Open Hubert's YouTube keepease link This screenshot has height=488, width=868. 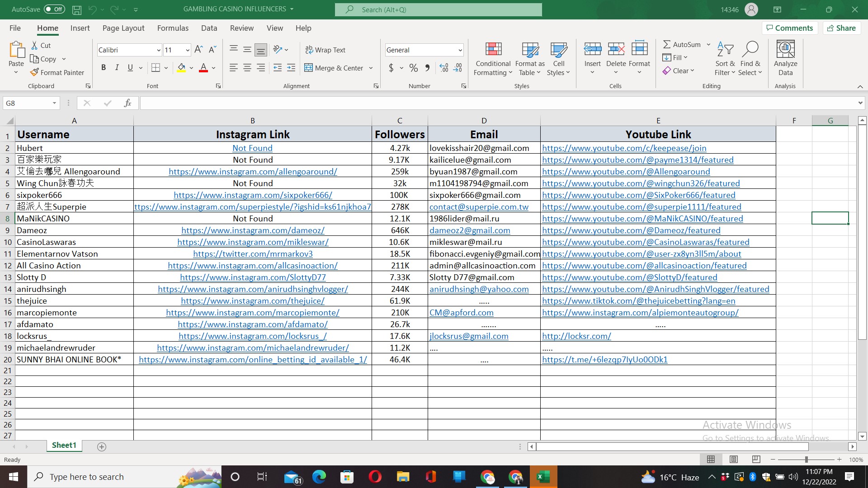(624, 148)
